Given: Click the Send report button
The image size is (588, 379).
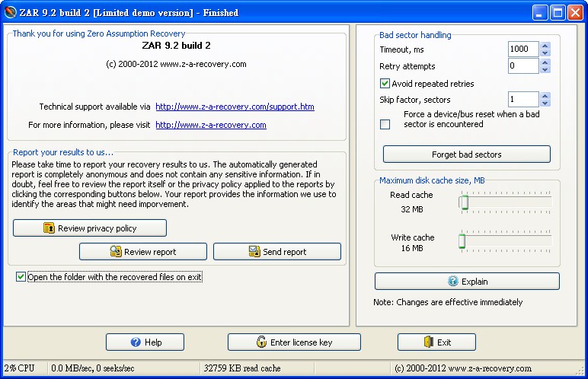Looking at the screenshot, I should (277, 252).
